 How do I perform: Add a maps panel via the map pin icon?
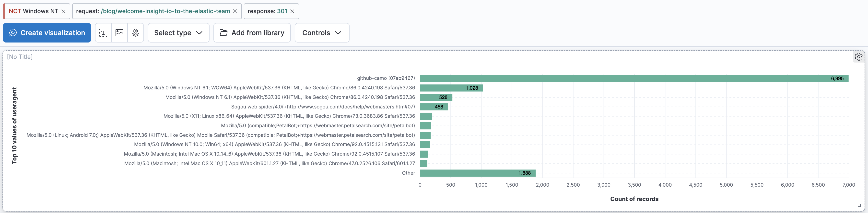[x=135, y=33]
